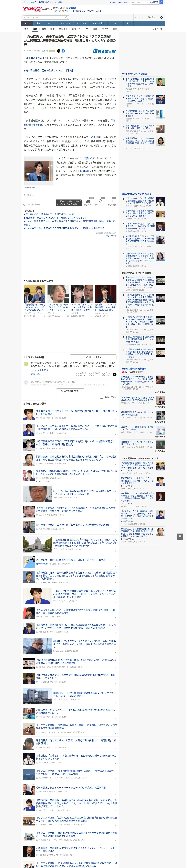Click the magnifier icon in the keyword search box
The width and height of the screenshot is (186, 868).
point(66,18)
